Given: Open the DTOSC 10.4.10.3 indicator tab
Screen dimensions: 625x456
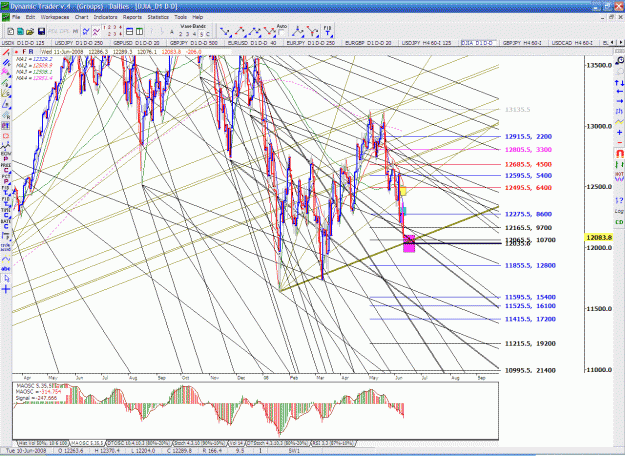Looking at the screenshot, I should click(x=140, y=443).
